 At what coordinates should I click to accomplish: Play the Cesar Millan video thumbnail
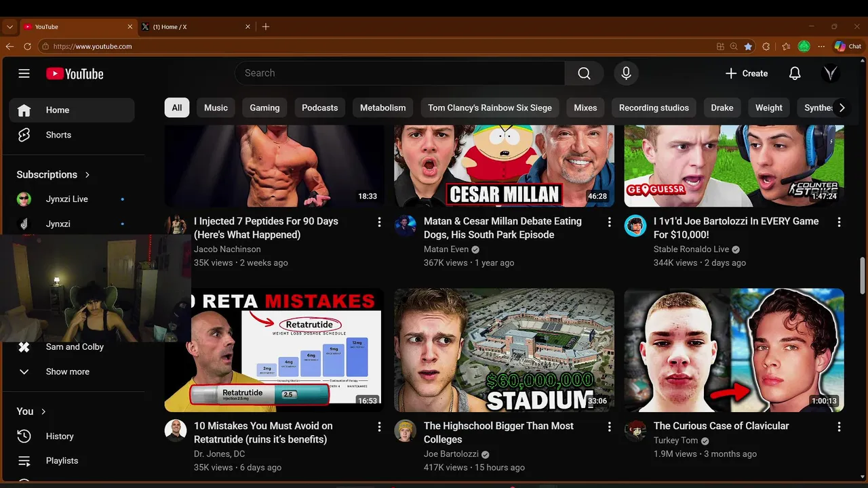[505, 166]
